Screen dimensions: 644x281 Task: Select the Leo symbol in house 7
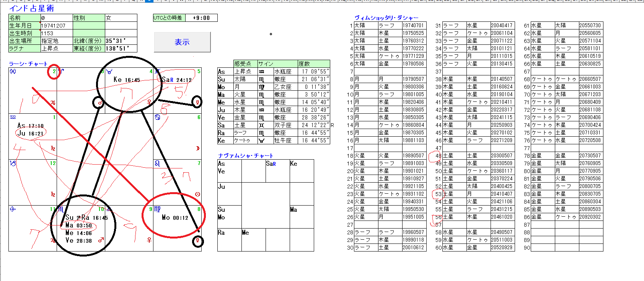(157, 163)
